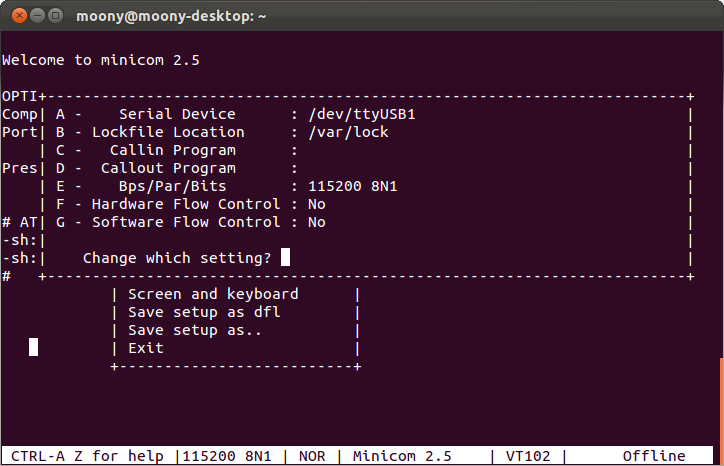Click the minimize window button
This screenshot has height=466, width=724.
coord(37,16)
